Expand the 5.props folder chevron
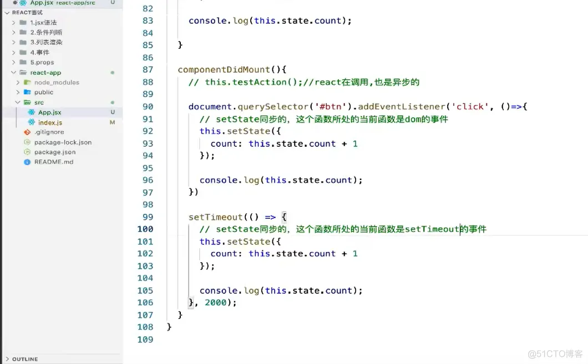The image size is (588, 364). pos(13,62)
